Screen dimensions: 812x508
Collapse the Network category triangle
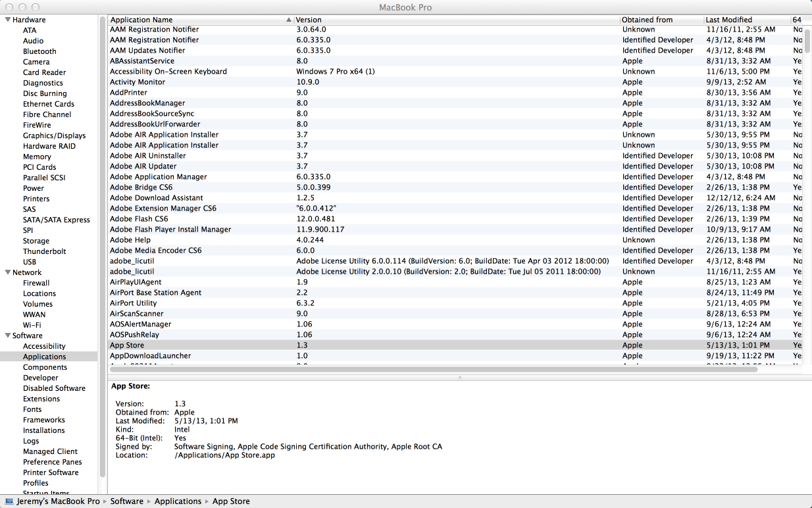click(7, 272)
